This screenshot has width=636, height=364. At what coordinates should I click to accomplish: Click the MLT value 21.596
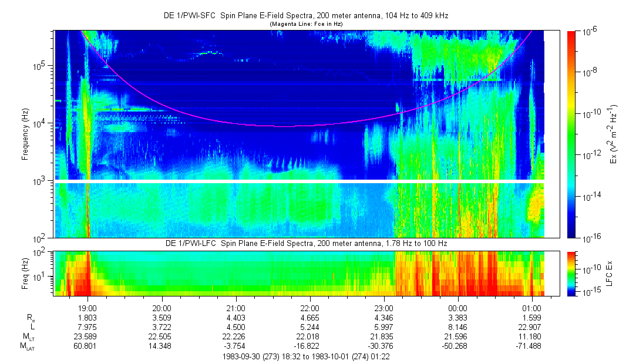(456, 336)
